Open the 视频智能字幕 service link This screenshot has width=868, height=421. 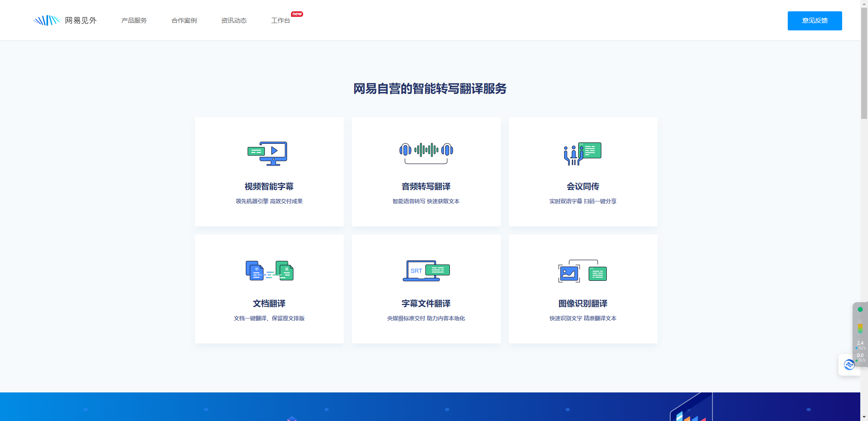(268, 186)
